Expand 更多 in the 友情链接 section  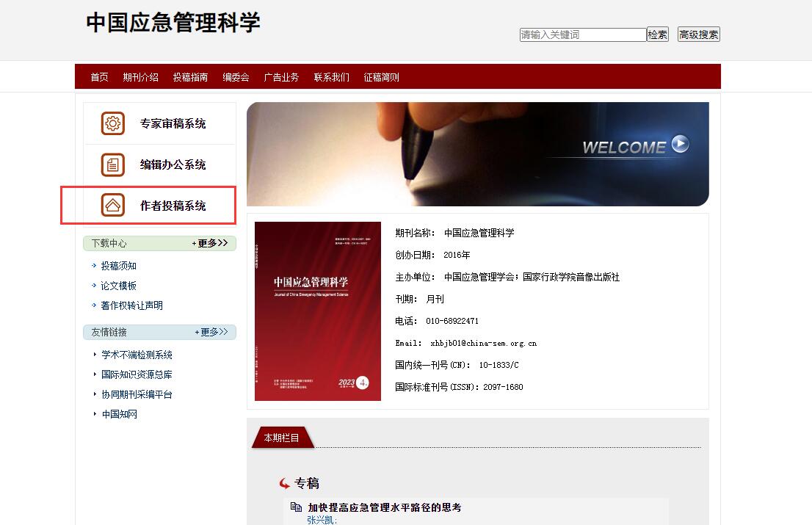(212, 332)
